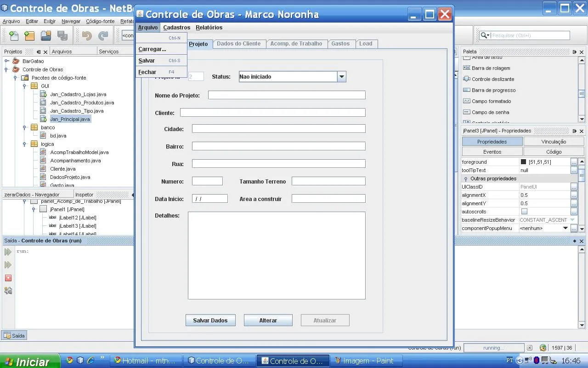Toggle the autoscrolls checkbox
The height and width of the screenshot is (368, 588).
click(524, 212)
